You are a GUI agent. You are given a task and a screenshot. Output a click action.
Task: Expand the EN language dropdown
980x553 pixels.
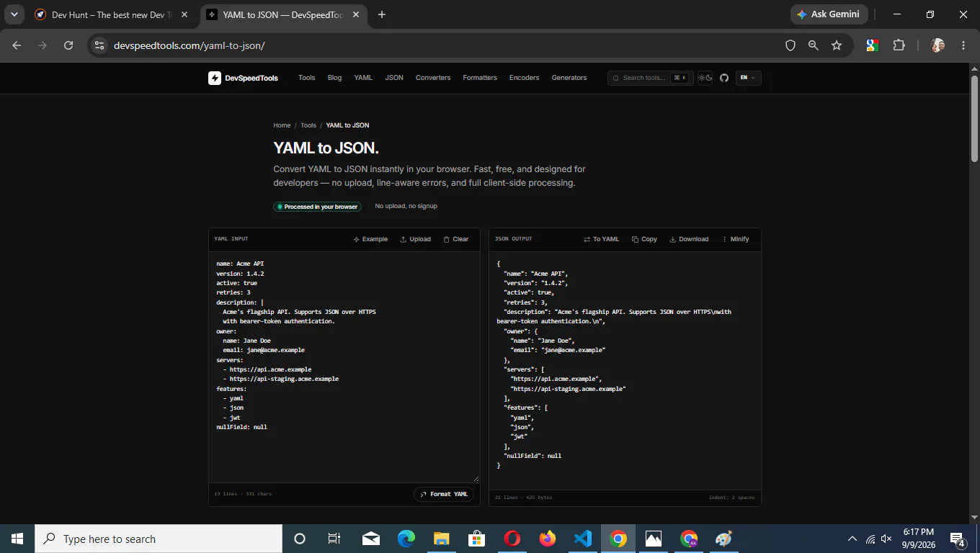click(x=748, y=78)
